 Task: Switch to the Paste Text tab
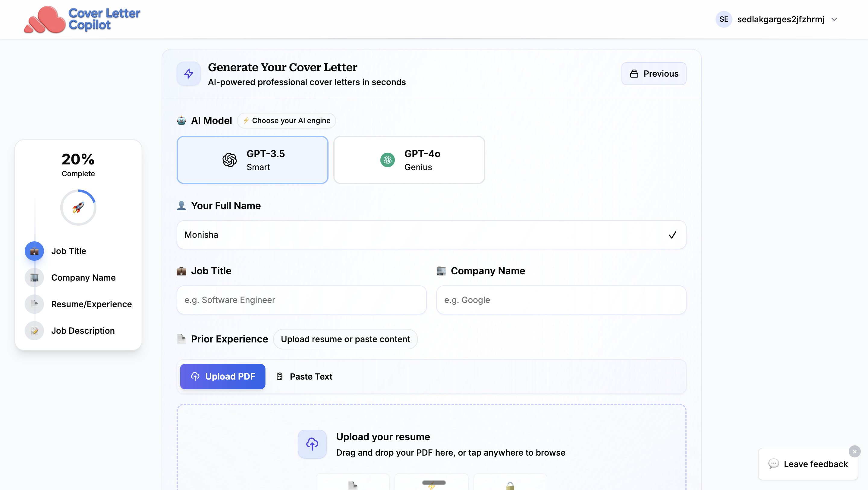(x=305, y=376)
